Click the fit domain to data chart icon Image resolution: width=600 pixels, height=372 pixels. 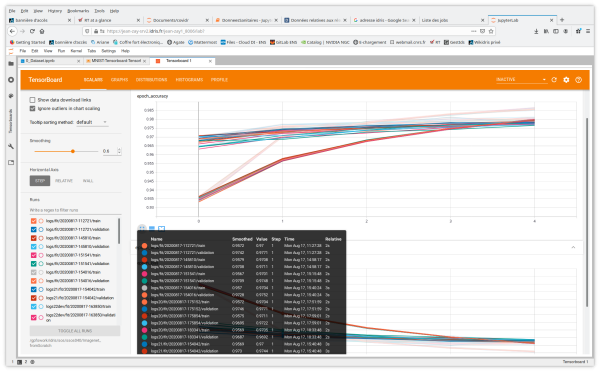[x=161, y=228]
